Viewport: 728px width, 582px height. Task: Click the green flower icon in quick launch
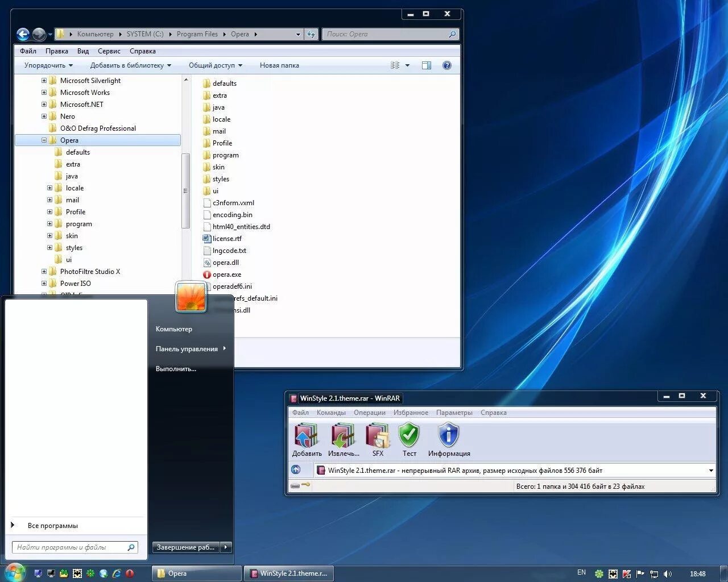90,573
